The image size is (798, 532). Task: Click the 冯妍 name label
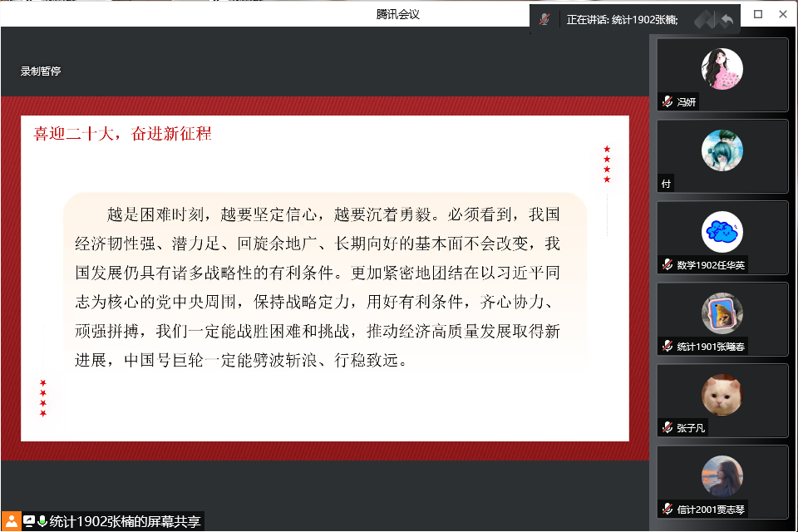point(686,101)
